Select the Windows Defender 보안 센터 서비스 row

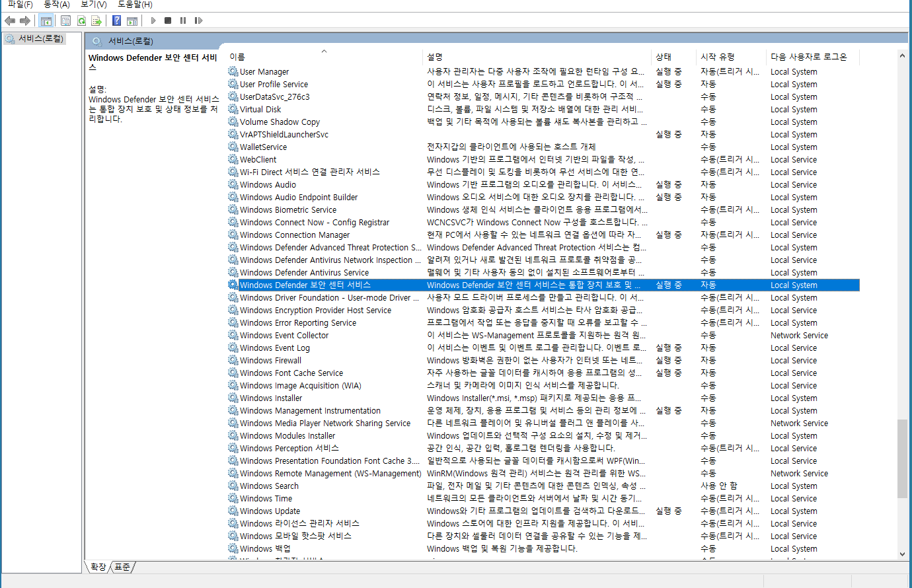point(543,285)
